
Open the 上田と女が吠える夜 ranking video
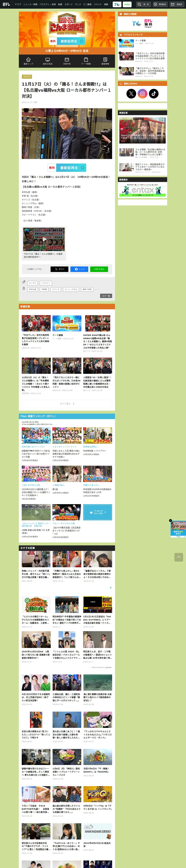pyautogui.click(x=36, y=474)
